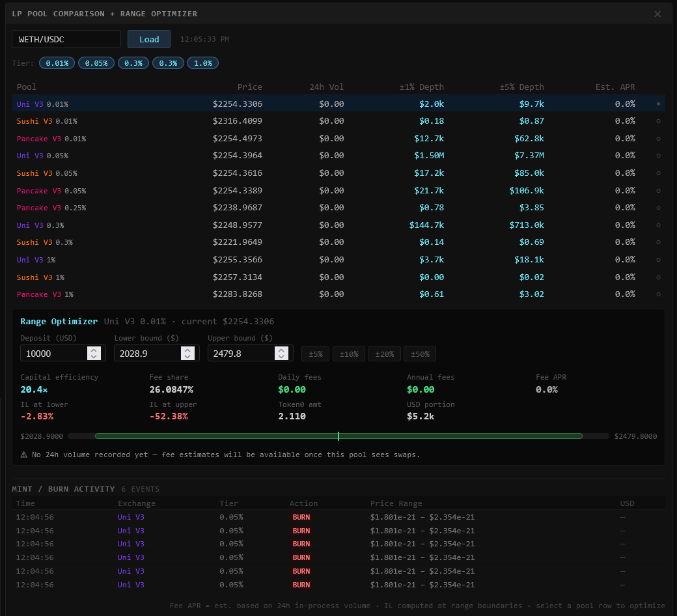
Task: Click the Price Range header in activity table
Action: [x=396, y=503]
